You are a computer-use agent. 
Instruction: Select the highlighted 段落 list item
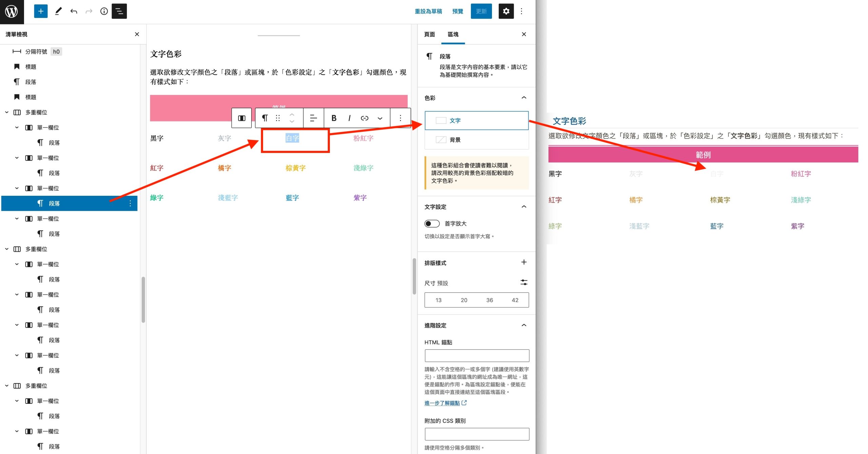[54, 203]
